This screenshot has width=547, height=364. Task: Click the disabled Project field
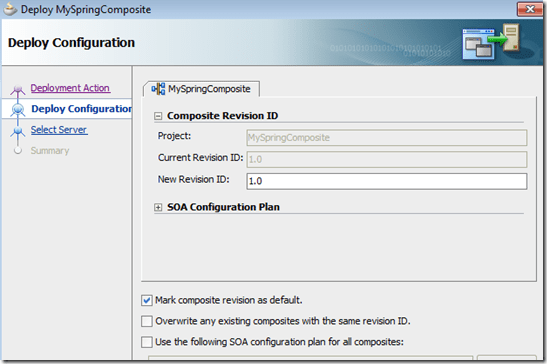click(x=387, y=138)
